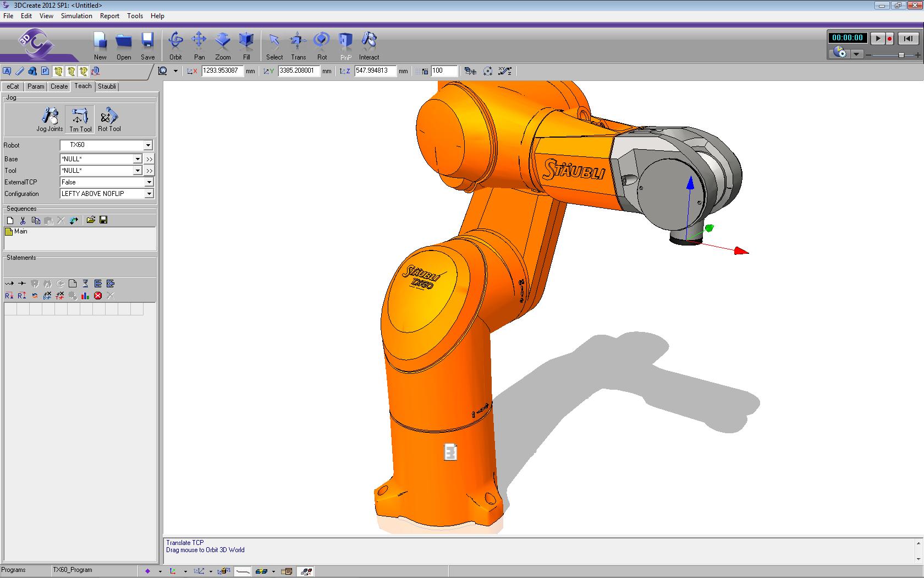Toggle the purple diamond snap button in status bar
Image resolution: width=924 pixels, height=578 pixels.
147,571
